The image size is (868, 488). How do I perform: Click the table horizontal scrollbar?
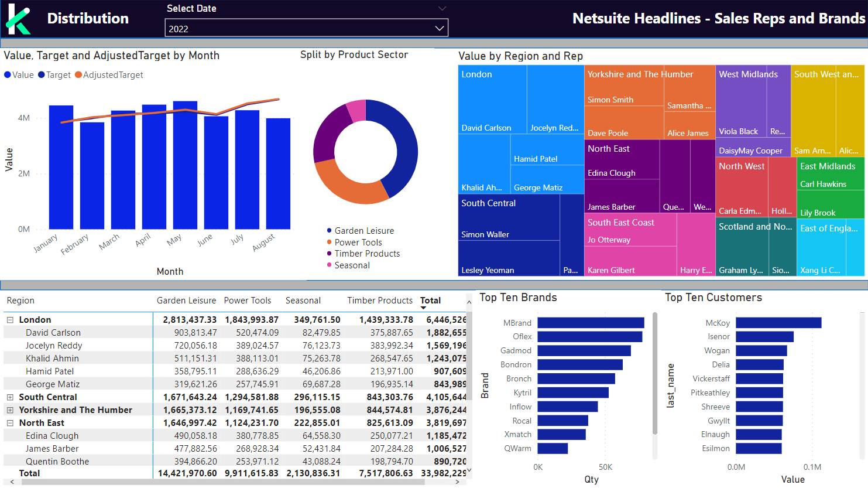[x=223, y=482]
